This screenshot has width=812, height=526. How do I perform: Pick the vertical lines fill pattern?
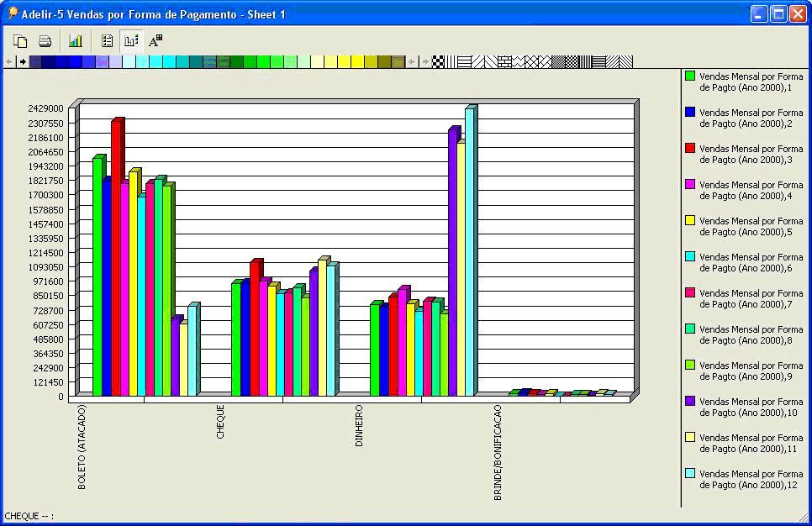[451, 61]
